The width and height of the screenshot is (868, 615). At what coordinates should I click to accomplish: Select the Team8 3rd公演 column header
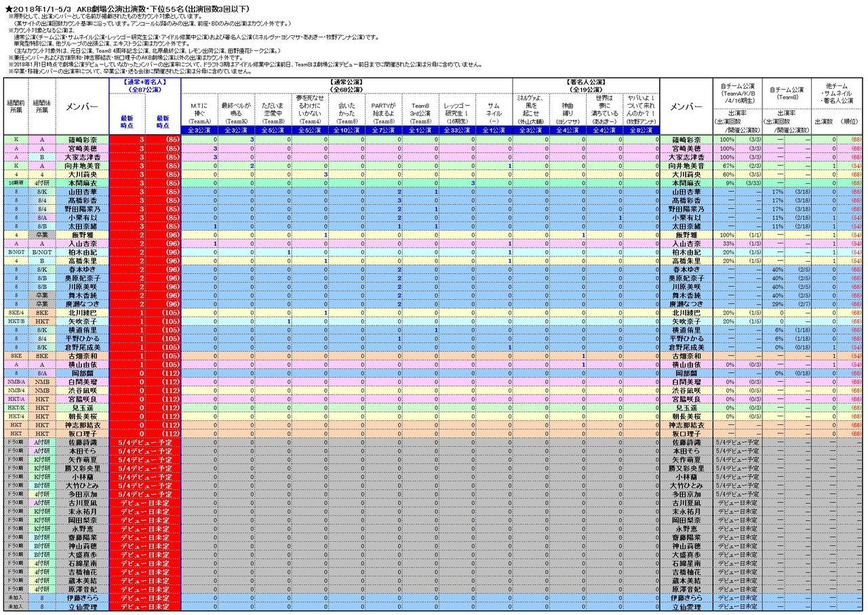[x=421, y=109]
